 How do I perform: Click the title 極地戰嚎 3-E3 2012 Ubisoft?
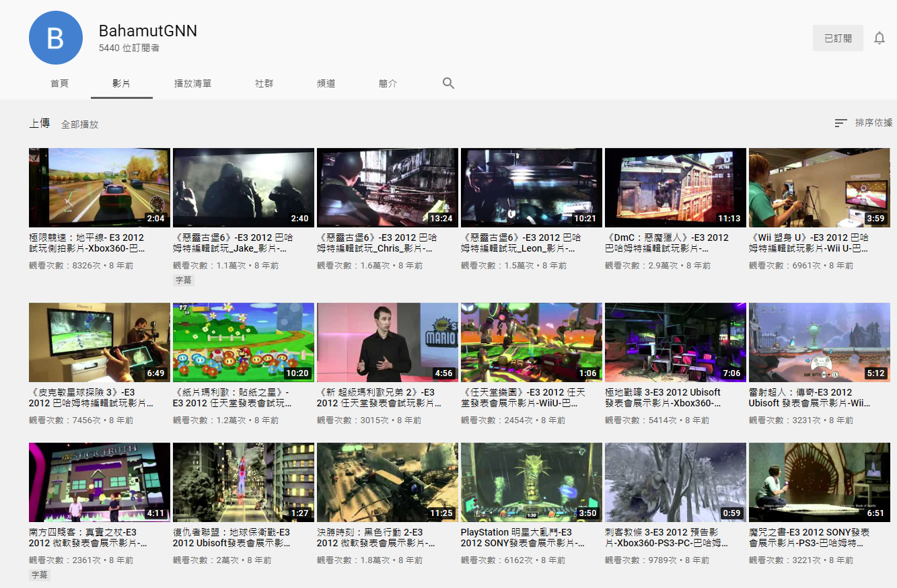point(663,398)
